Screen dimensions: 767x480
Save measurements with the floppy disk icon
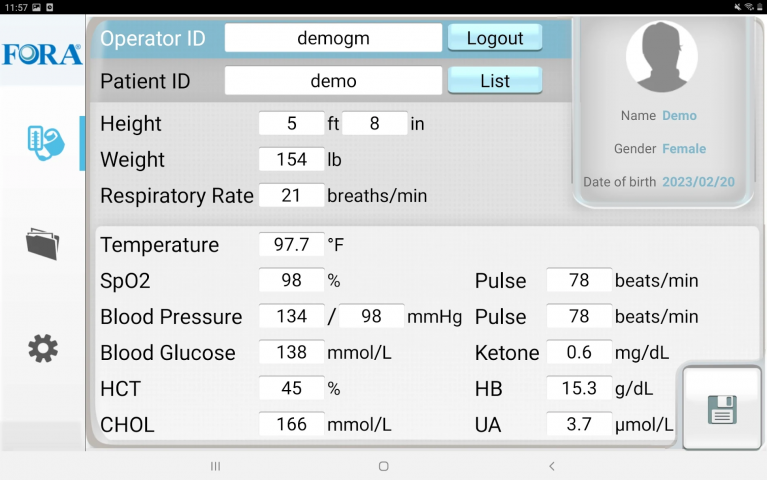click(x=721, y=409)
